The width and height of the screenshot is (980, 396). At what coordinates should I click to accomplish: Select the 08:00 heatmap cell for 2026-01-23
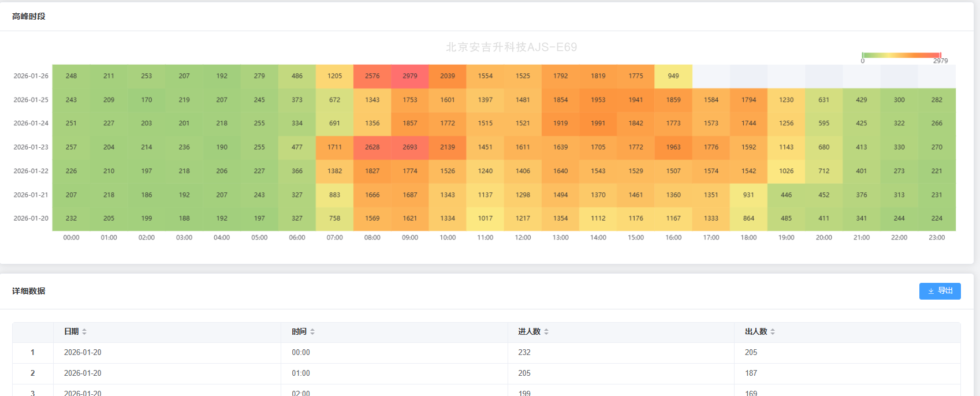click(372, 147)
